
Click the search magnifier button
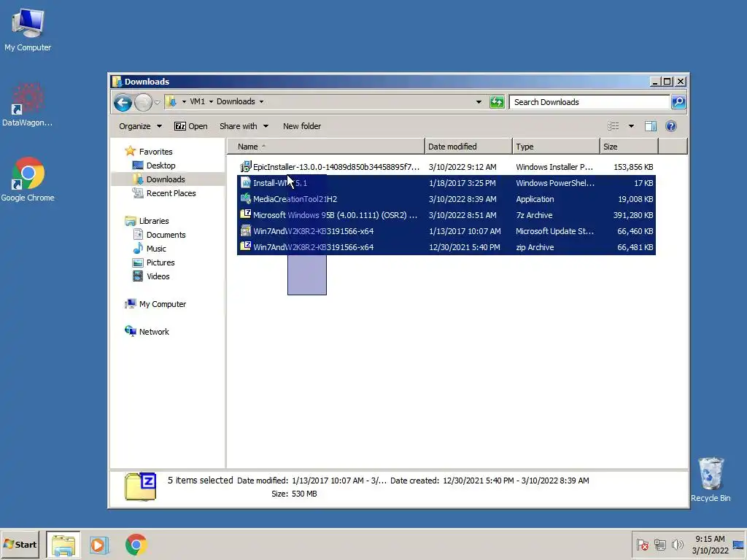[x=678, y=102]
